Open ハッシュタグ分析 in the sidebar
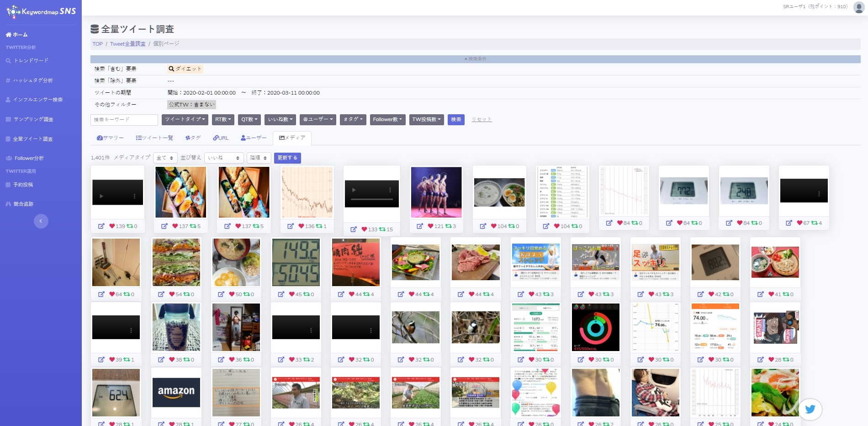 [33, 80]
